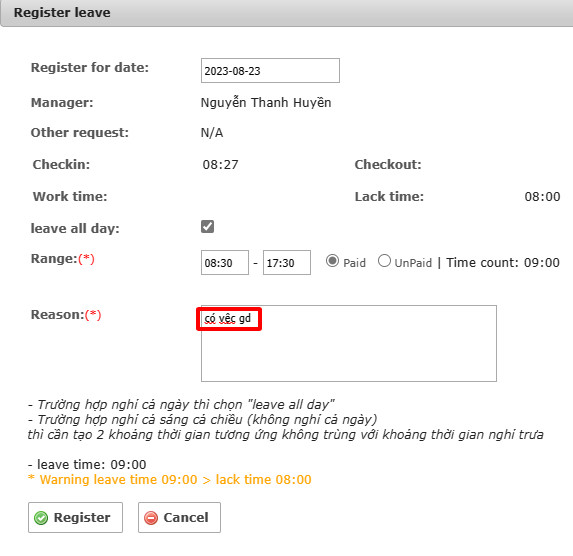Click the manager name Nguyễn Thanh Huyền

pyautogui.click(x=266, y=102)
